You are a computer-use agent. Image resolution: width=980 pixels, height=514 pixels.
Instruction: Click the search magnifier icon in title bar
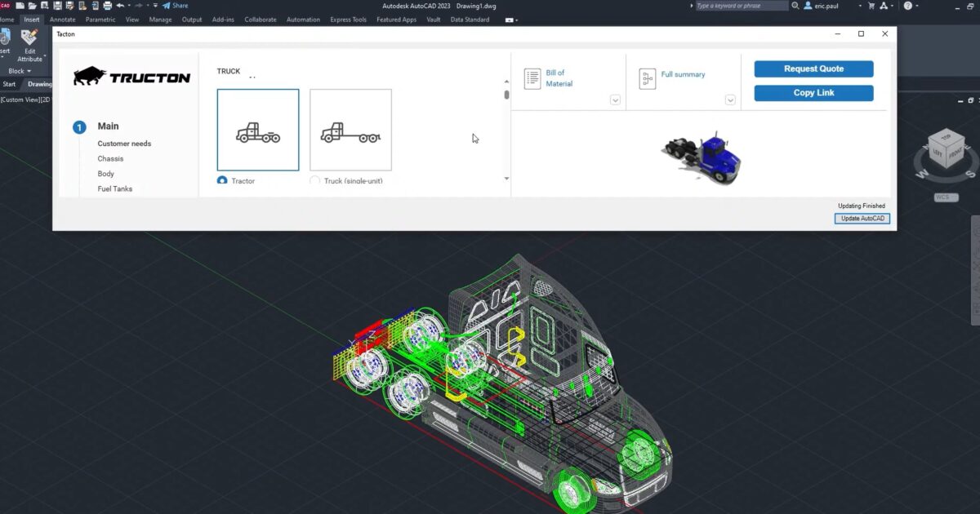795,6
